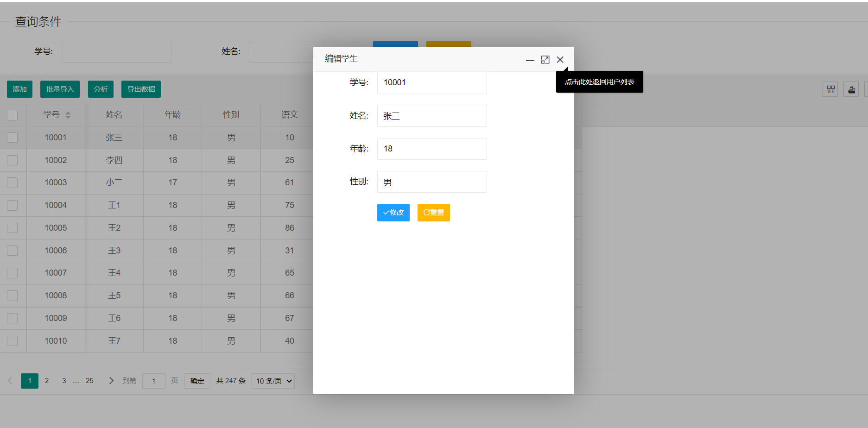Click the 确定 button to jump pages
This screenshot has width=868, height=428.
coord(196,381)
